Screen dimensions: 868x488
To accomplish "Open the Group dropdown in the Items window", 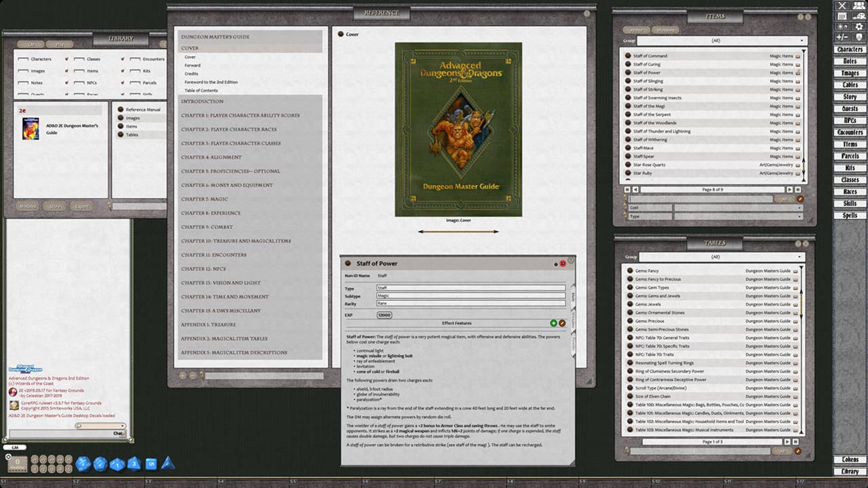I will [x=721, y=41].
